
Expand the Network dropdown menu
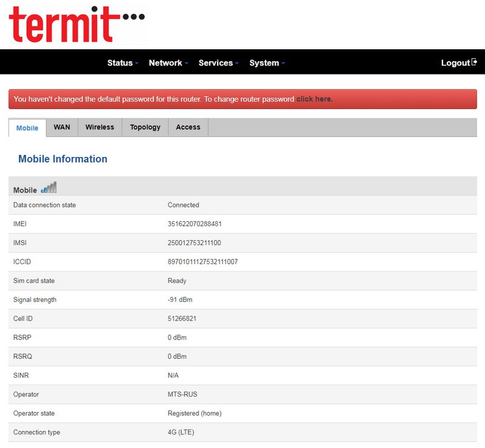168,63
